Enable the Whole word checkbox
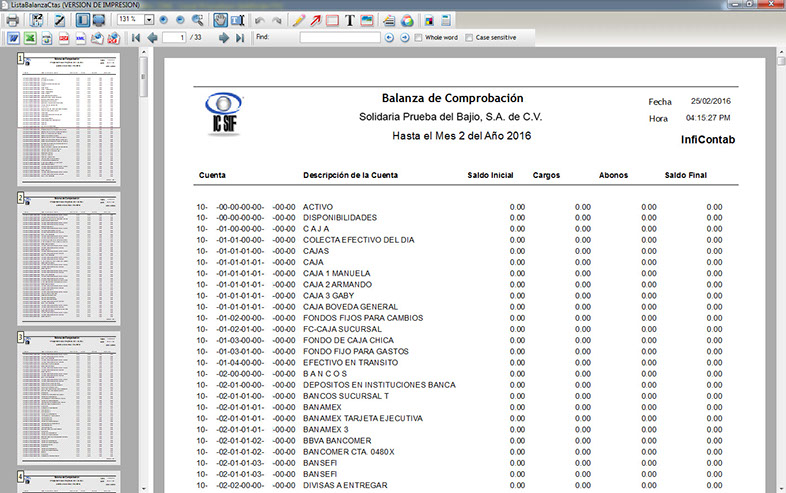Viewport: 786px width, 493px height. (418, 38)
